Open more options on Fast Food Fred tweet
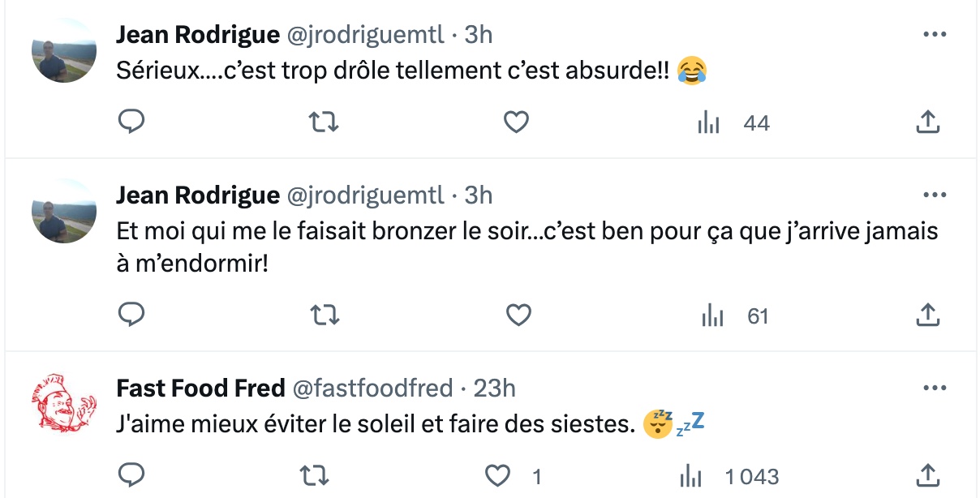The height and width of the screenshot is (498, 980). pos(935,389)
